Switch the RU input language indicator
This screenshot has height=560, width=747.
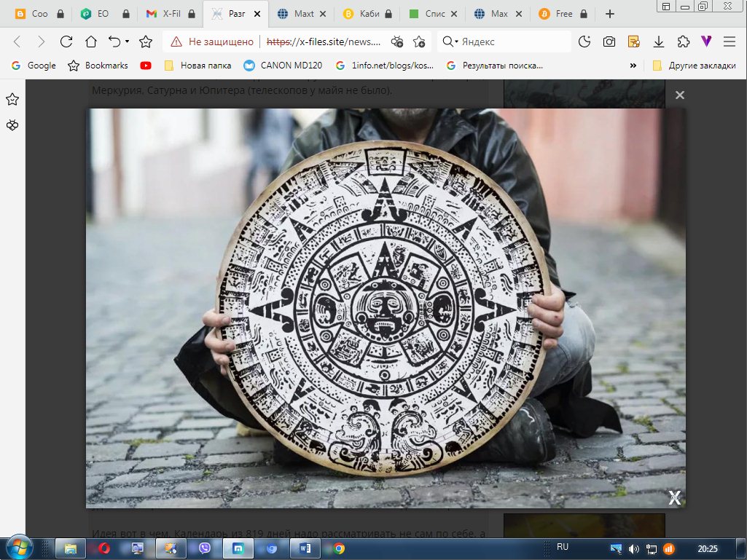pos(563,547)
